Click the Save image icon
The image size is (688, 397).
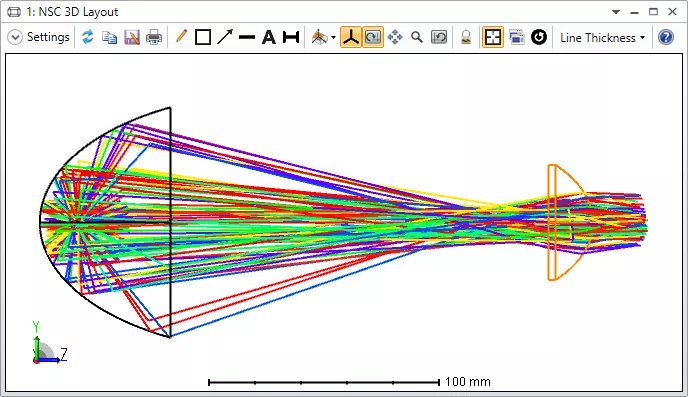tap(132, 37)
